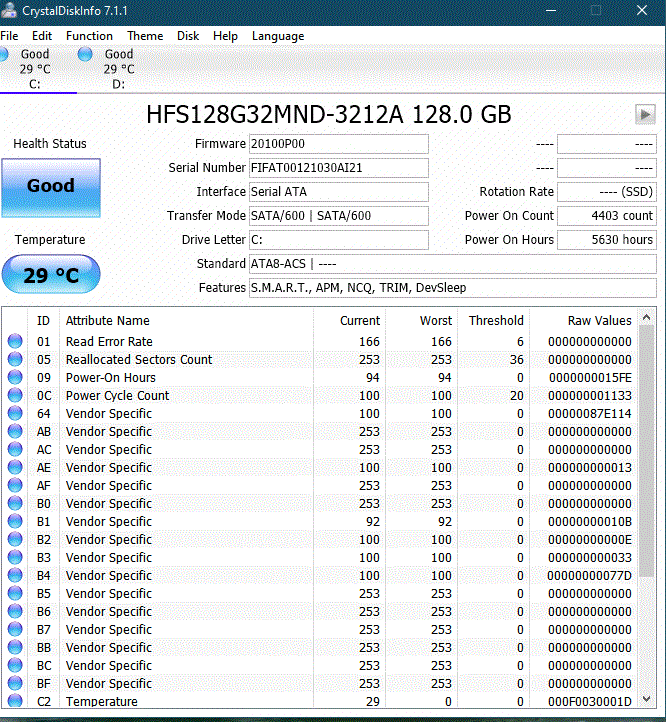
Task: Click status orb for attribute ID AE
Action: point(15,466)
